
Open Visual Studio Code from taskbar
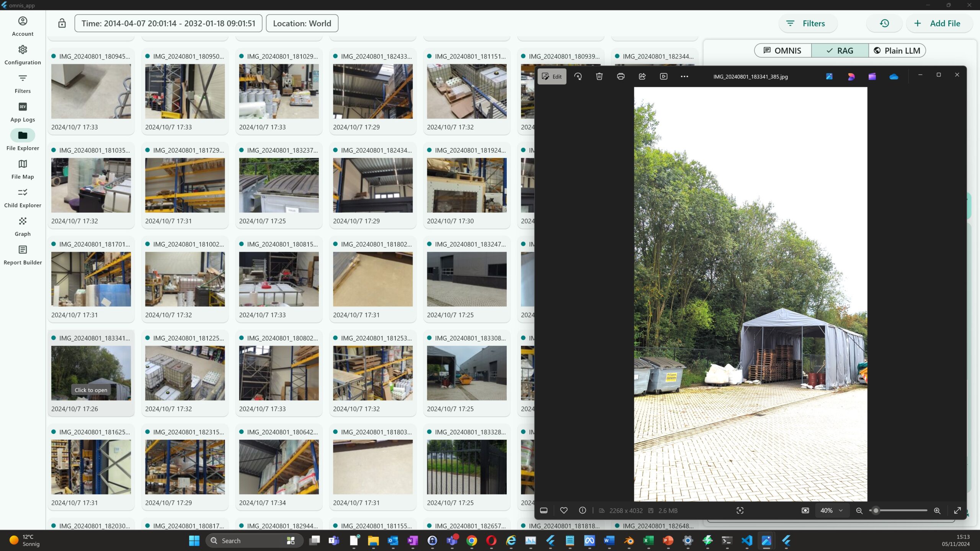coord(746,541)
